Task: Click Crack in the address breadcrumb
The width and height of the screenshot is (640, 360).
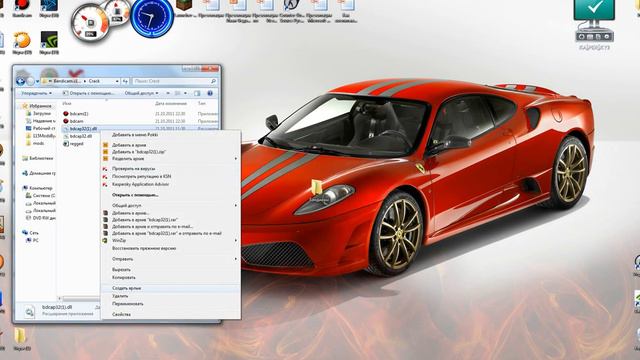Action: (94, 81)
